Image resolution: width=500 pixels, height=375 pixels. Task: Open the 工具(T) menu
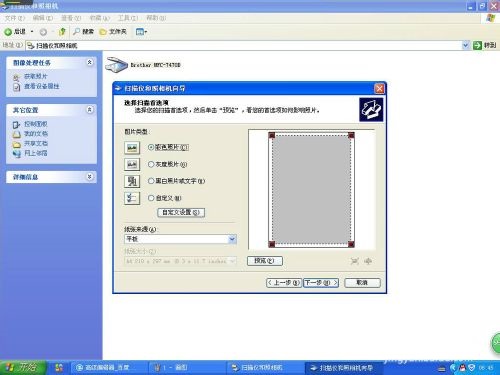(128, 18)
